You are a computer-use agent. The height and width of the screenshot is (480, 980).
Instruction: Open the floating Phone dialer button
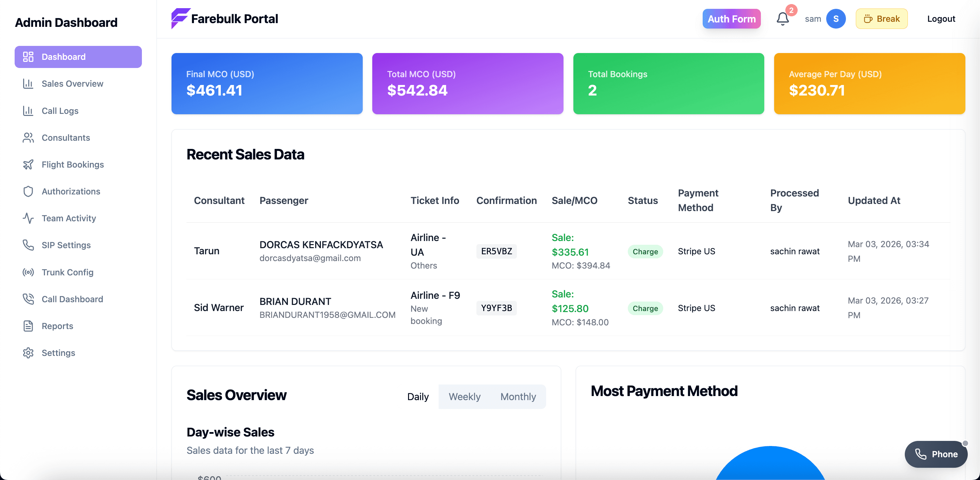click(935, 454)
